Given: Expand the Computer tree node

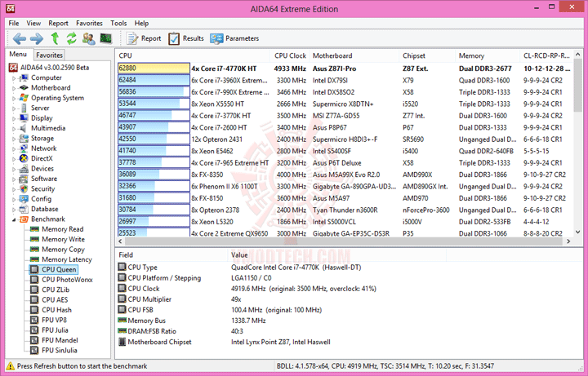Looking at the screenshot, I should point(14,78).
